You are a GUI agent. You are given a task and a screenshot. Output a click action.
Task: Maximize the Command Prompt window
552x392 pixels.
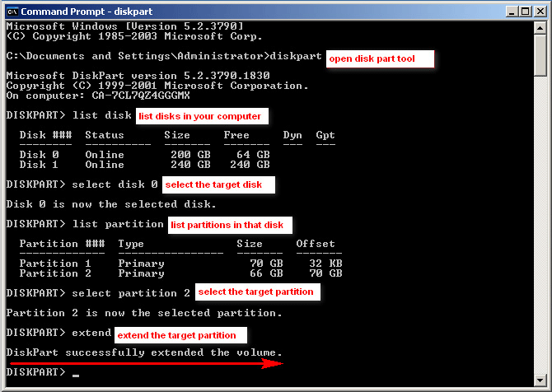coord(526,12)
